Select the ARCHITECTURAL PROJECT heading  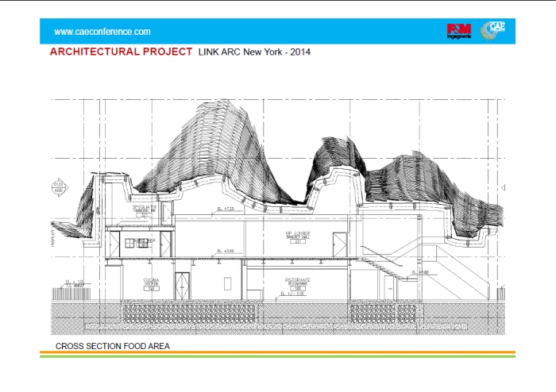click(121, 52)
